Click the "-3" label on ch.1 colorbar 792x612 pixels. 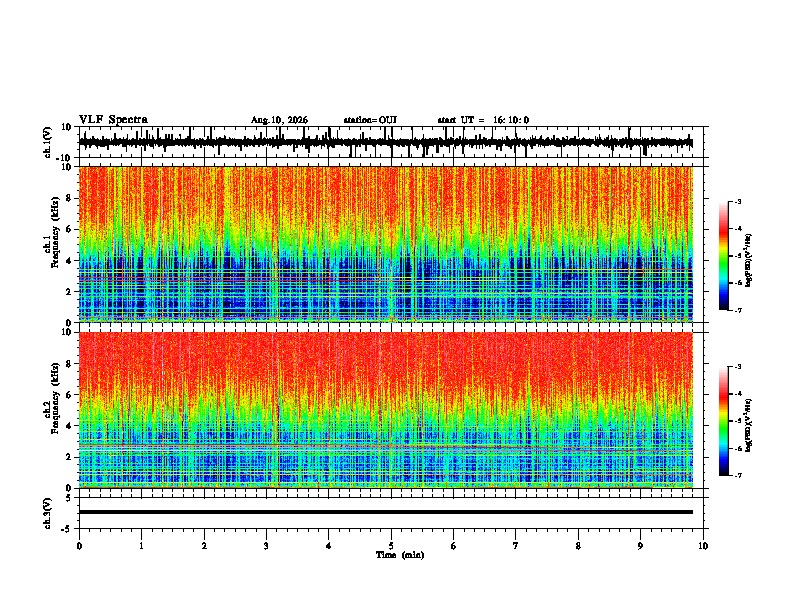pyautogui.click(x=737, y=202)
